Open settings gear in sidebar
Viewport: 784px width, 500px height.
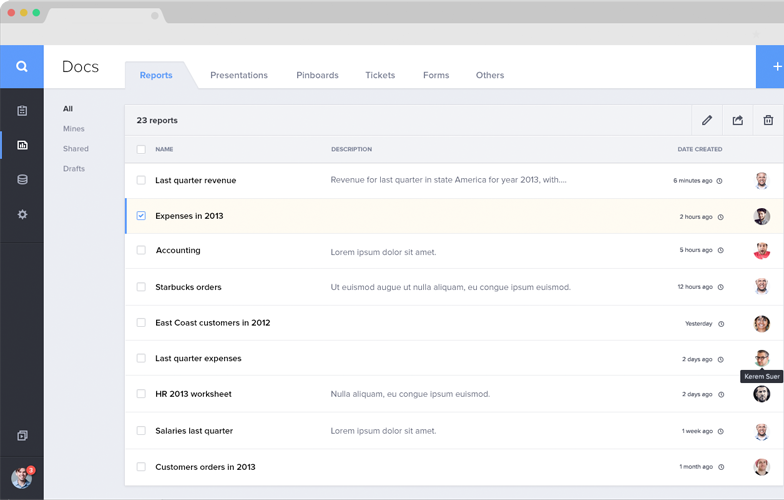(x=22, y=215)
